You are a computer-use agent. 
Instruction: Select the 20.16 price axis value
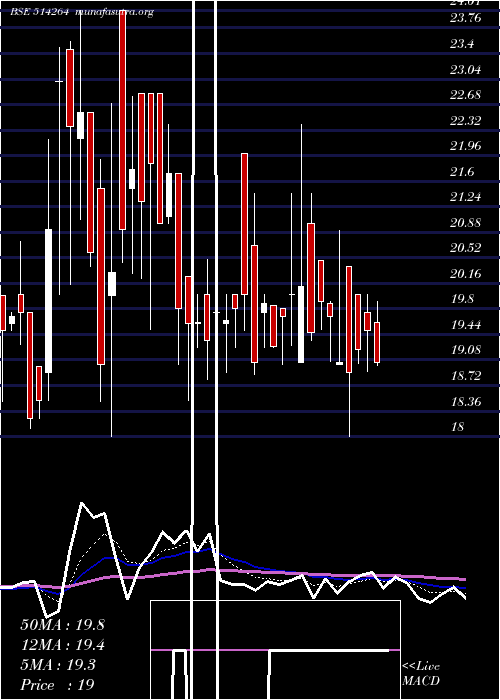pyautogui.click(x=466, y=273)
